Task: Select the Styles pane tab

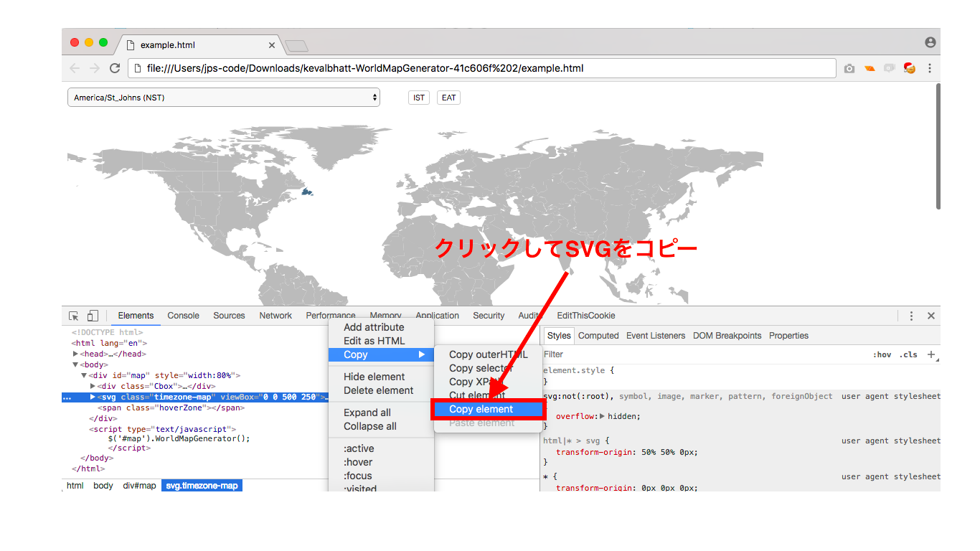Action: pos(559,336)
